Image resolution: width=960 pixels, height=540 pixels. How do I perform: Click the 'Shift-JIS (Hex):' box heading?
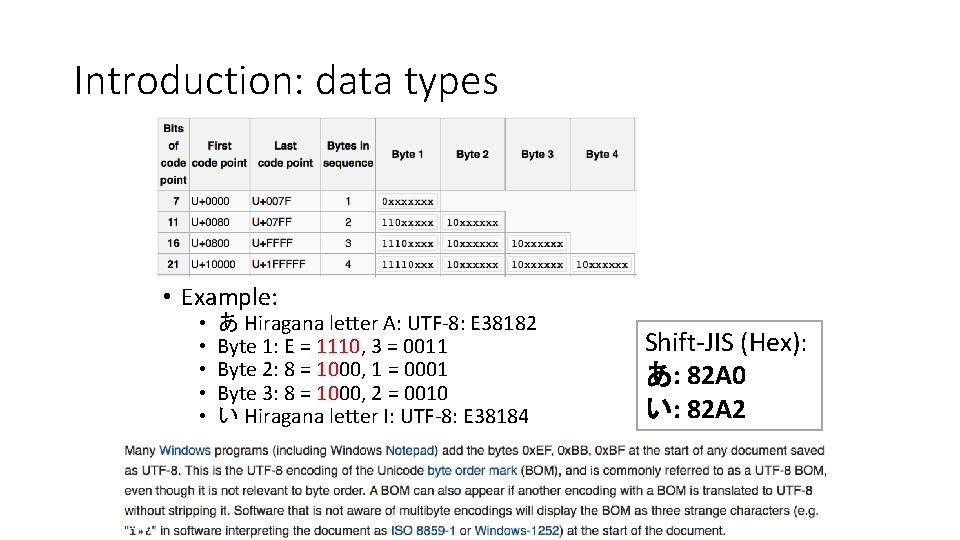click(x=726, y=342)
